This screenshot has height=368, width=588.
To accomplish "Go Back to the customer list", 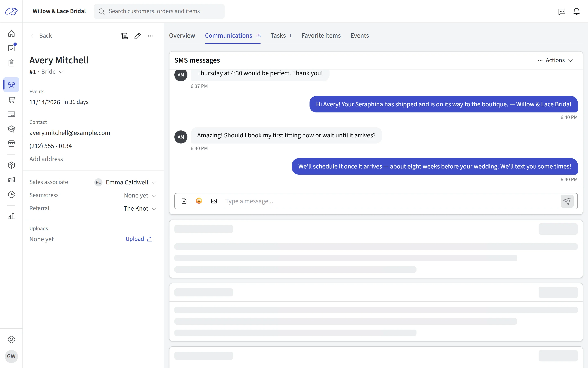I will pos(41,36).
